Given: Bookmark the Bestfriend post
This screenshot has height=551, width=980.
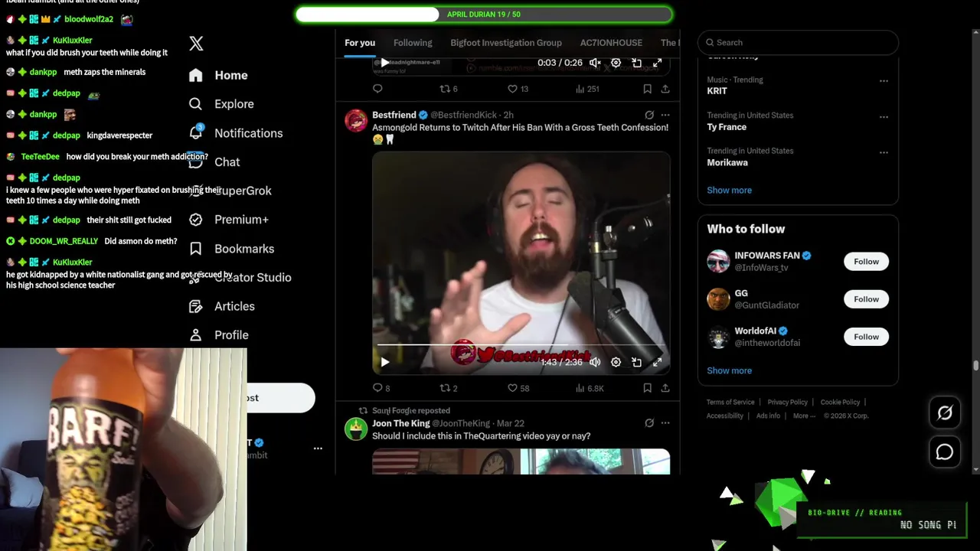Looking at the screenshot, I should click(x=647, y=388).
